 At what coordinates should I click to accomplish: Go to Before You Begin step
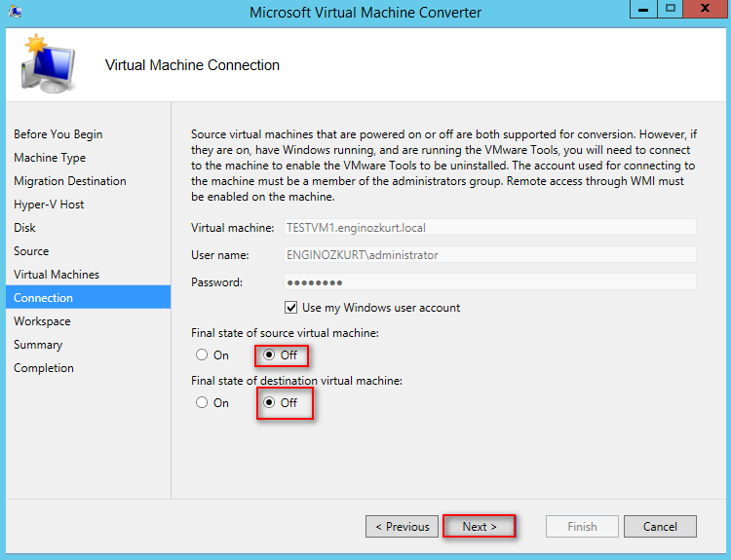(x=58, y=134)
